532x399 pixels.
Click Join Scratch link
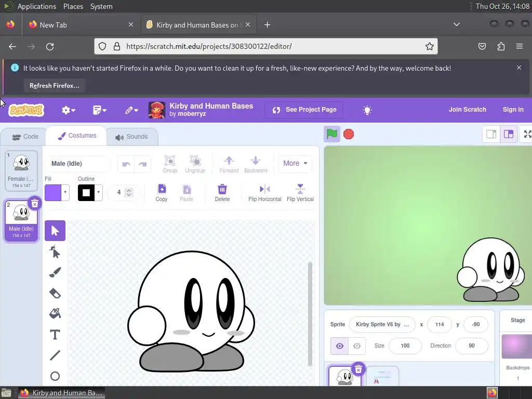(x=467, y=110)
